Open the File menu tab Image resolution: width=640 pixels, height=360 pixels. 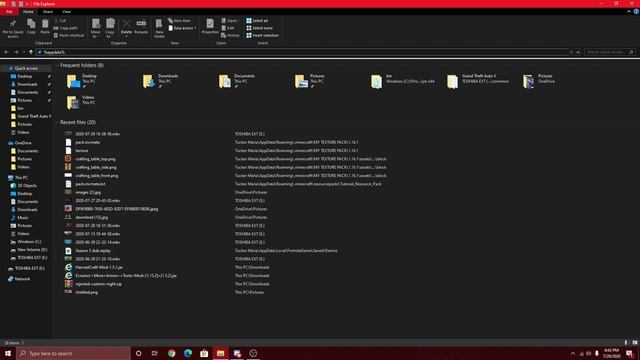click(9, 12)
